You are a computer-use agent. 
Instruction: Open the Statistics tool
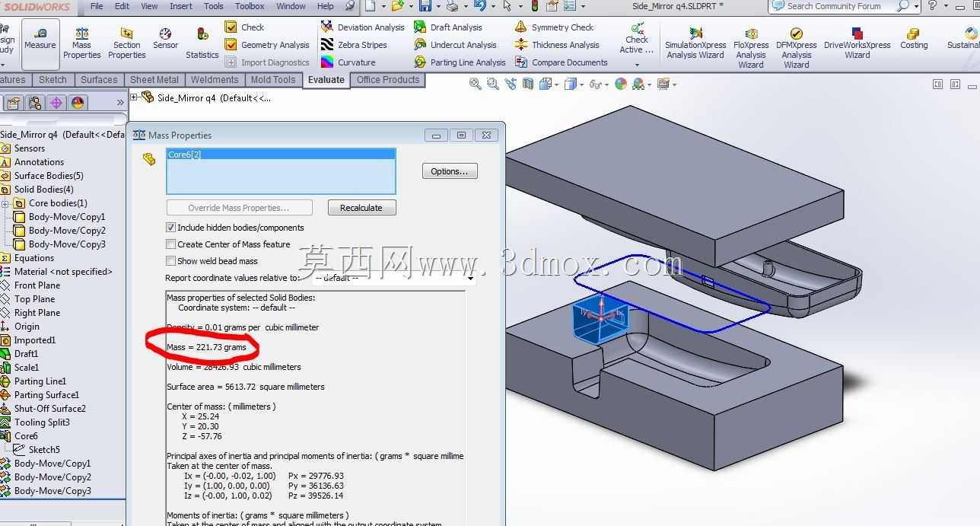coord(202,44)
